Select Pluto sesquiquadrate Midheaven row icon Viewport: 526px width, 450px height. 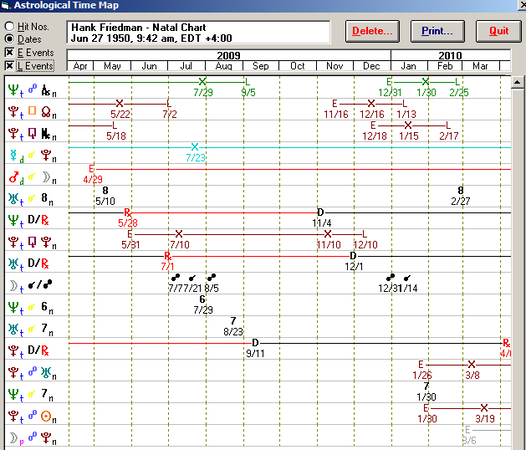[32, 133]
